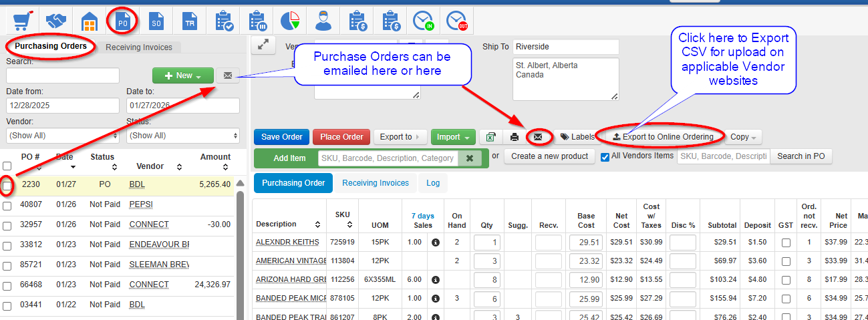Check the box for PO 32957
The height and width of the screenshot is (320, 868).
pos(7,226)
